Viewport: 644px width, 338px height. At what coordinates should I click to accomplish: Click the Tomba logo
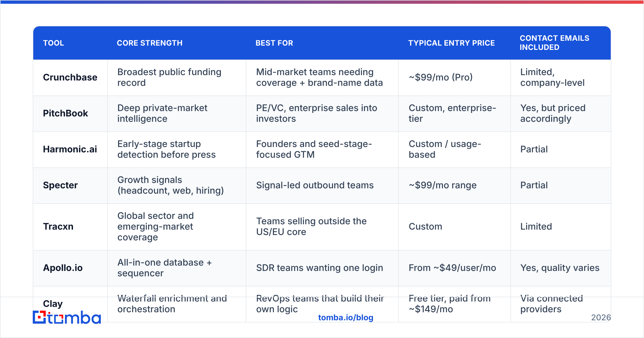click(67, 317)
